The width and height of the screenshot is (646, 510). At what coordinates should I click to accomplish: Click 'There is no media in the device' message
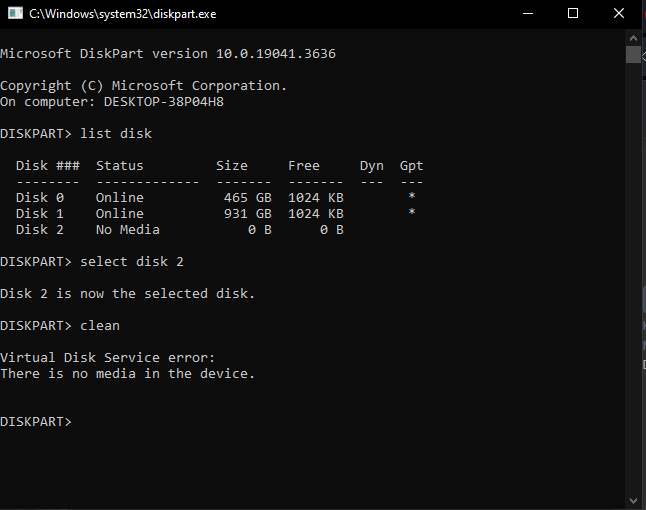pyautogui.click(x=128, y=374)
